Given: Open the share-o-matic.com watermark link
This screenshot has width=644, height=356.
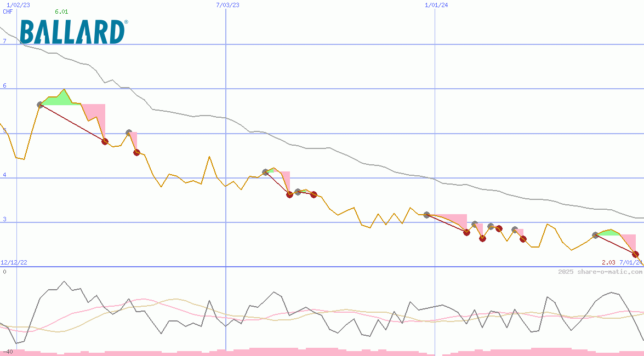Looking at the screenshot, I should 600,272.
